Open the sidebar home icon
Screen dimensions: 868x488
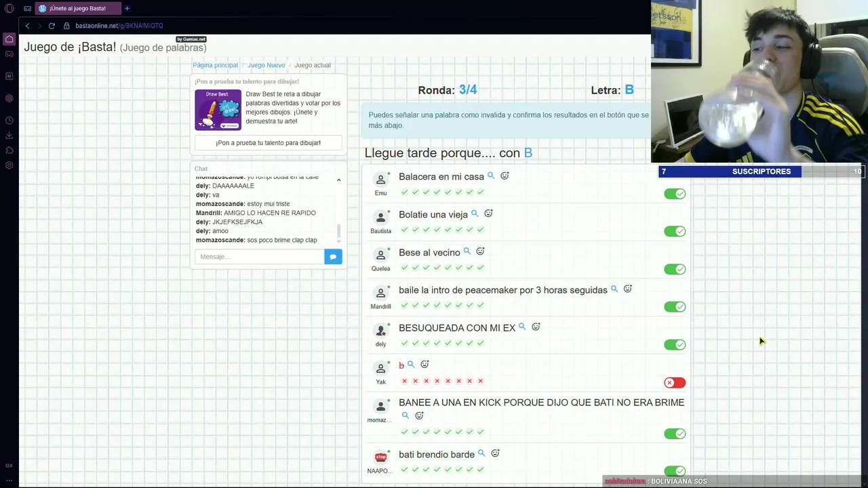click(x=9, y=39)
